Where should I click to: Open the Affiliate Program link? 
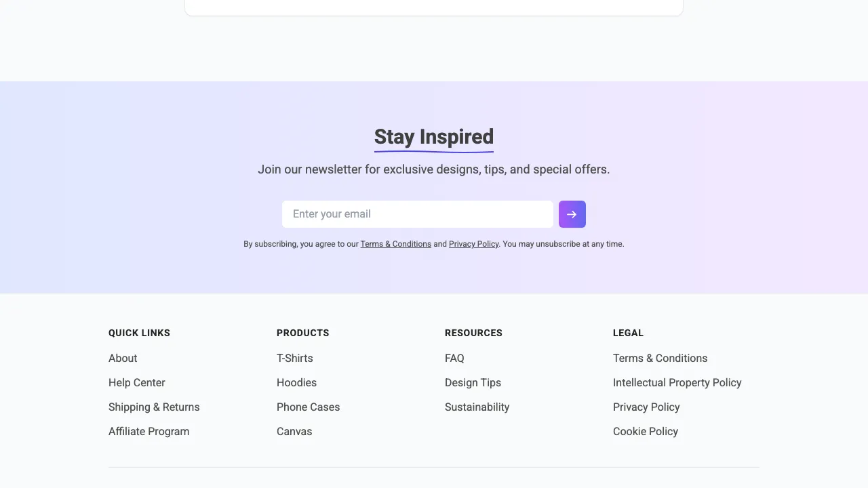pyautogui.click(x=149, y=431)
